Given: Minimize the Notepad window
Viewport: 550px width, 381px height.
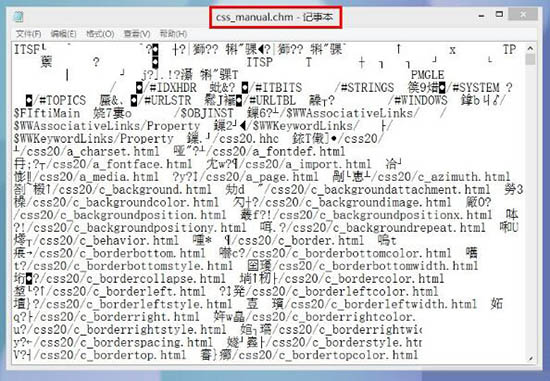Looking at the screenshot, I should click(x=481, y=15).
